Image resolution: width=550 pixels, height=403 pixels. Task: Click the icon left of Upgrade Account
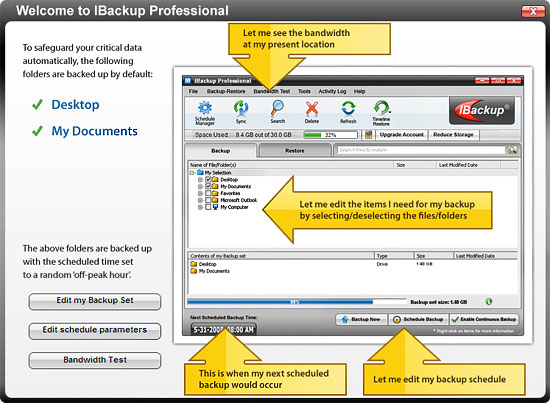point(368,135)
